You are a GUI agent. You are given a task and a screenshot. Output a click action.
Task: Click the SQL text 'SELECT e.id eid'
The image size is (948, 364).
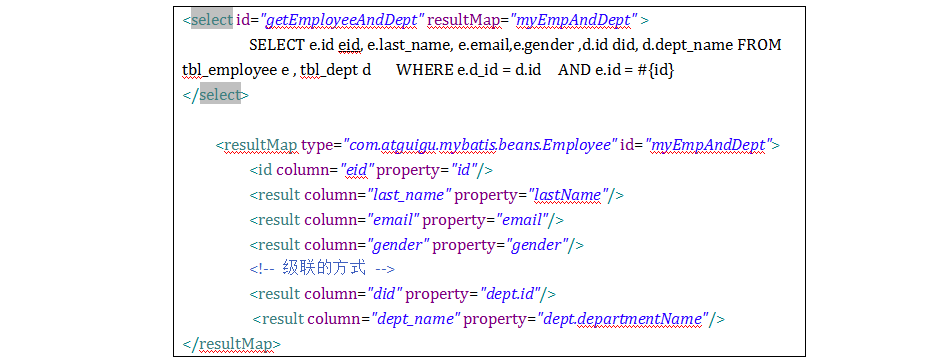(305, 45)
